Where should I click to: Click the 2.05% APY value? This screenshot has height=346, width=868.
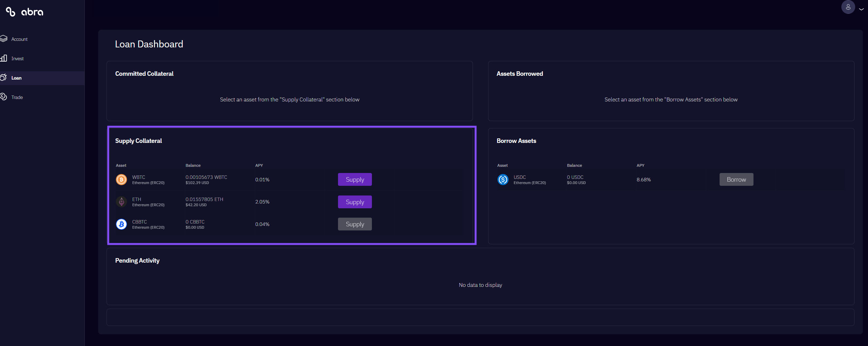click(262, 202)
